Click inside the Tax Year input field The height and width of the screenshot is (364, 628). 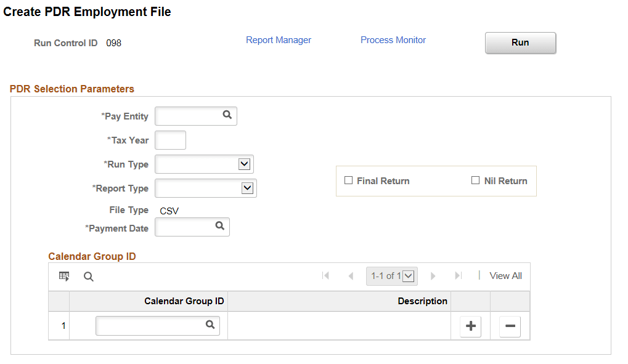pyautogui.click(x=170, y=140)
